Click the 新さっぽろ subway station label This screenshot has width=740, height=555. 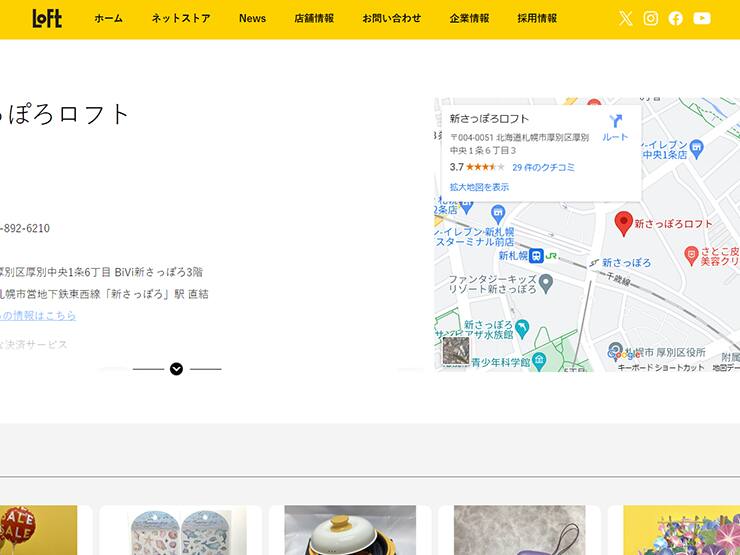pyautogui.click(x=626, y=262)
